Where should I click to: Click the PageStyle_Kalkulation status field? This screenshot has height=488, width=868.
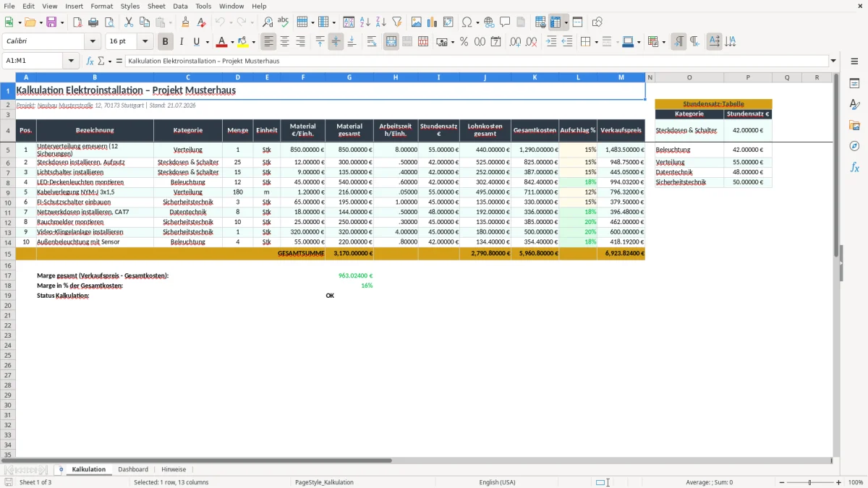(x=324, y=482)
